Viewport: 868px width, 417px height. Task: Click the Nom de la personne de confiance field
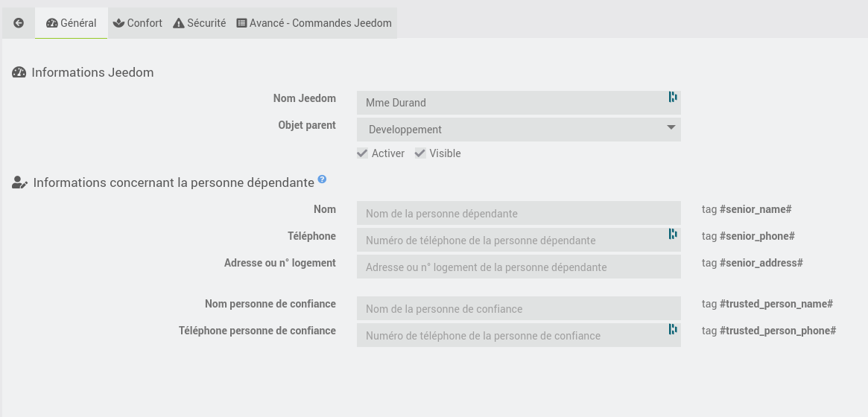click(519, 308)
